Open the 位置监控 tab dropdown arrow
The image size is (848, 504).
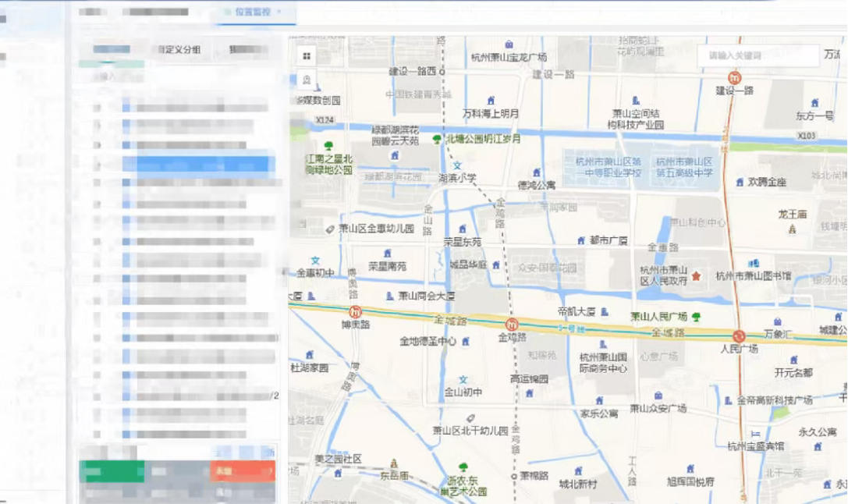[279, 12]
